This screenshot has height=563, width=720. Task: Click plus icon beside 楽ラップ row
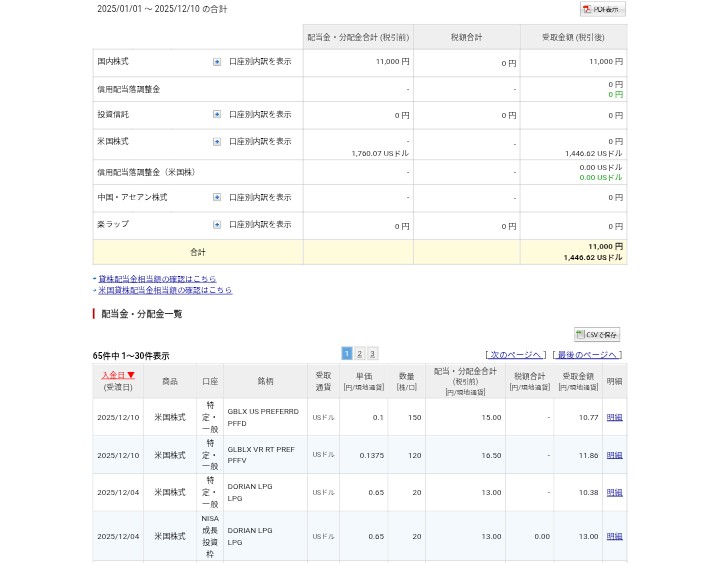click(x=217, y=225)
